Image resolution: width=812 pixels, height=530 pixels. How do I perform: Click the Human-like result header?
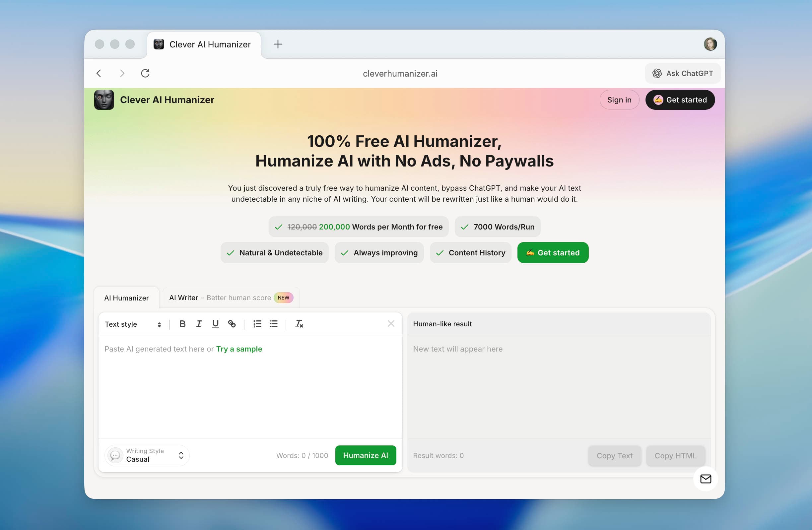442,324
